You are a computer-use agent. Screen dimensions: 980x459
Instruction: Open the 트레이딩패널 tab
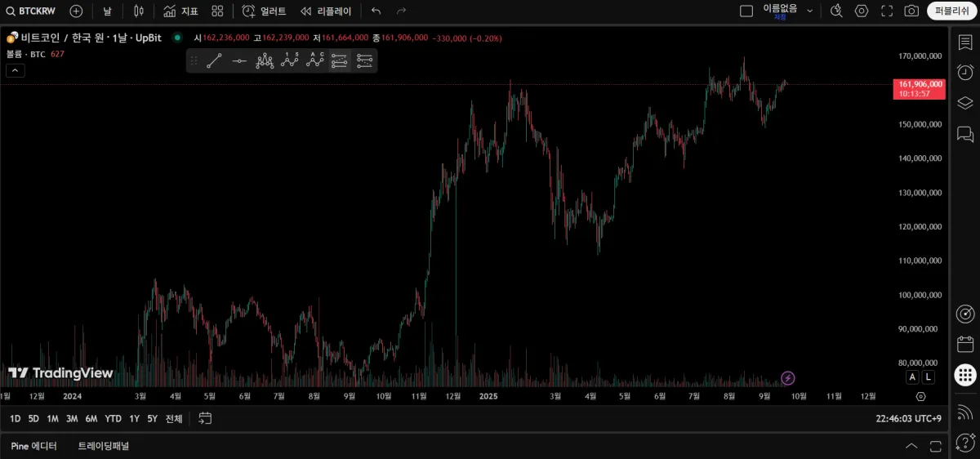point(104,446)
